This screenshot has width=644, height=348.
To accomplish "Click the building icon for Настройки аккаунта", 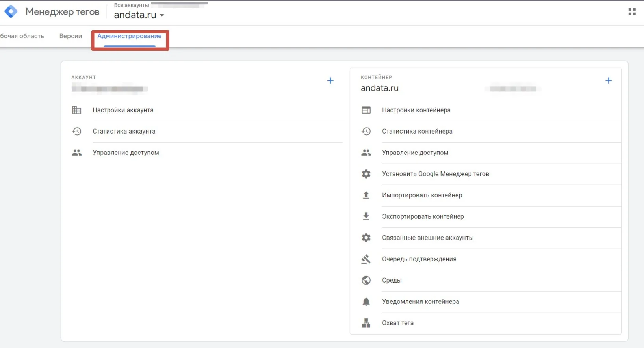I will click(77, 110).
